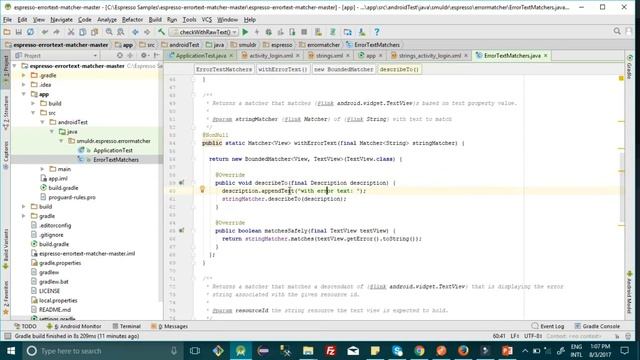Switch to the strings.xml tab

tap(329, 56)
